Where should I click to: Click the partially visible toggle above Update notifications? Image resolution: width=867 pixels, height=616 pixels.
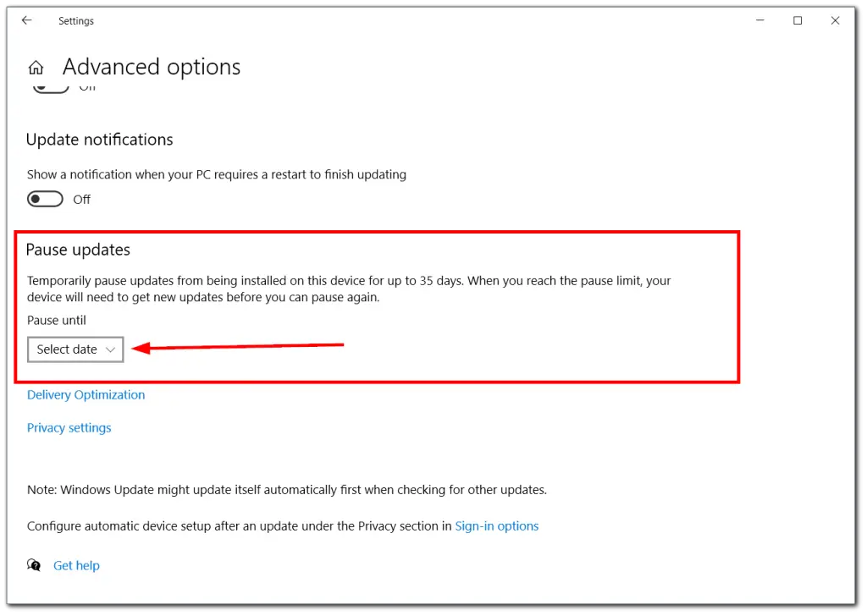pyautogui.click(x=50, y=85)
